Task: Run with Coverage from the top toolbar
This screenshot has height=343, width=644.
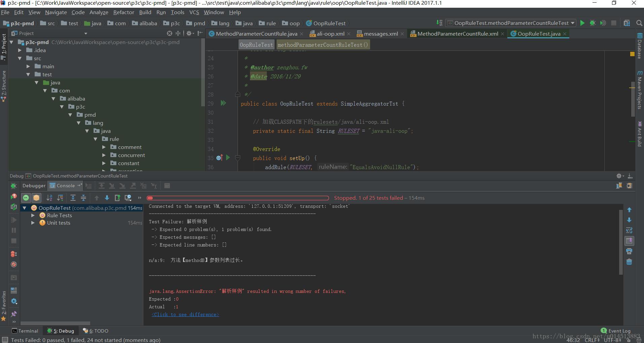Action: tap(603, 23)
